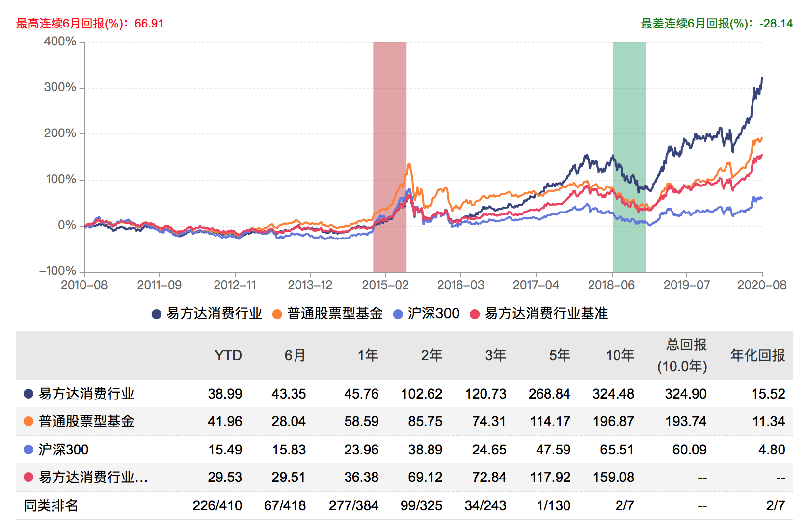
Task: Click the 最差连续6月回报(%) -28.14 label
Action: pyautogui.click(x=717, y=24)
